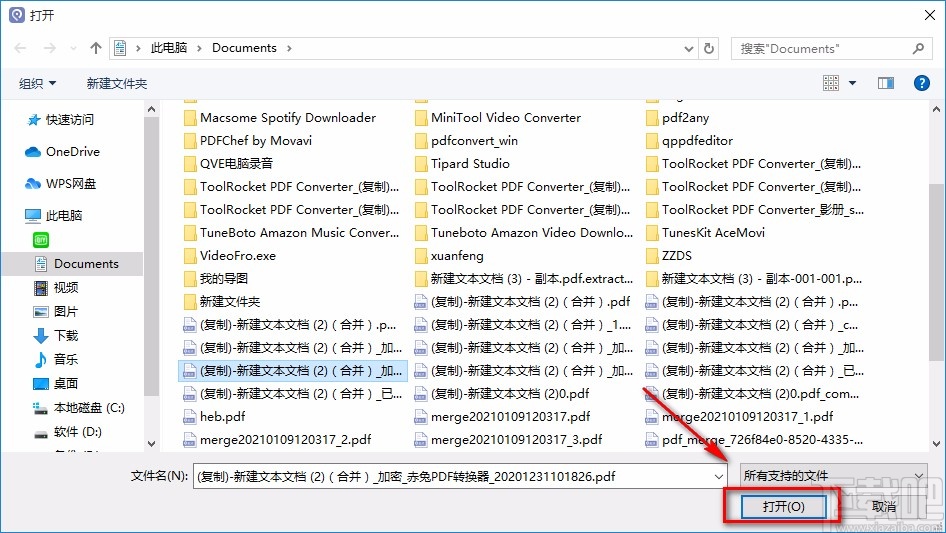946x533 pixels.
Task: Select Tipard Studio folder
Action: click(462, 164)
